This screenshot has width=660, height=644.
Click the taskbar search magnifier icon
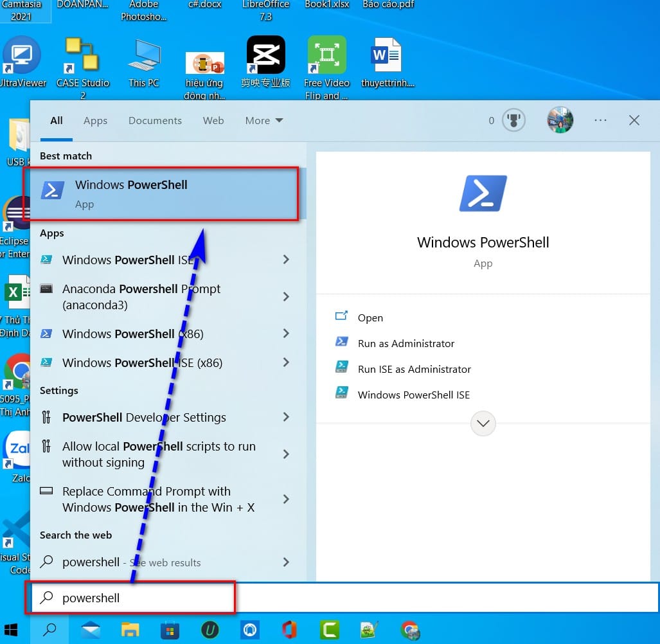tap(49, 630)
